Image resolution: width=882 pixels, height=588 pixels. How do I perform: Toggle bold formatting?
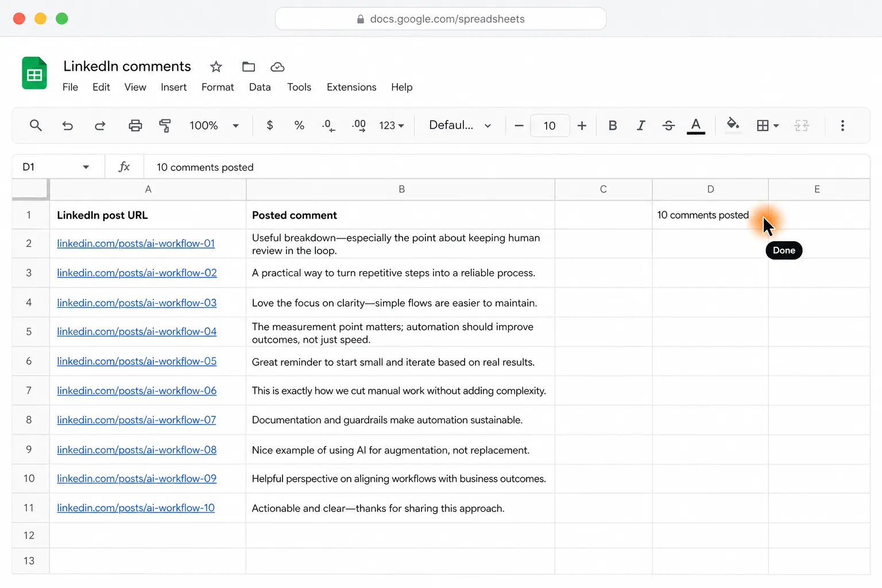(613, 125)
